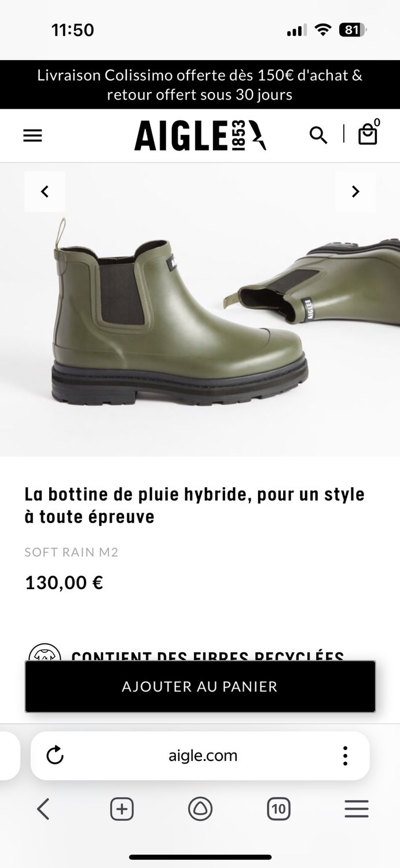
Task: Tap the center Aria assistant icon
Action: pyautogui.click(x=200, y=808)
